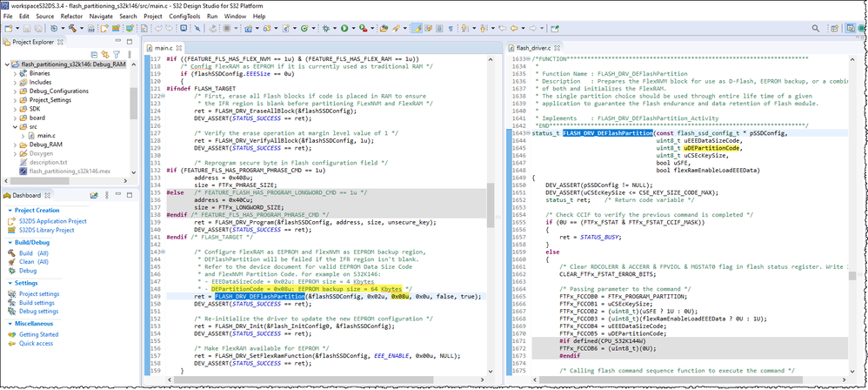Minimize the Project Explorer panel
The width and height of the screenshot is (868, 390).
click(118, 40)
